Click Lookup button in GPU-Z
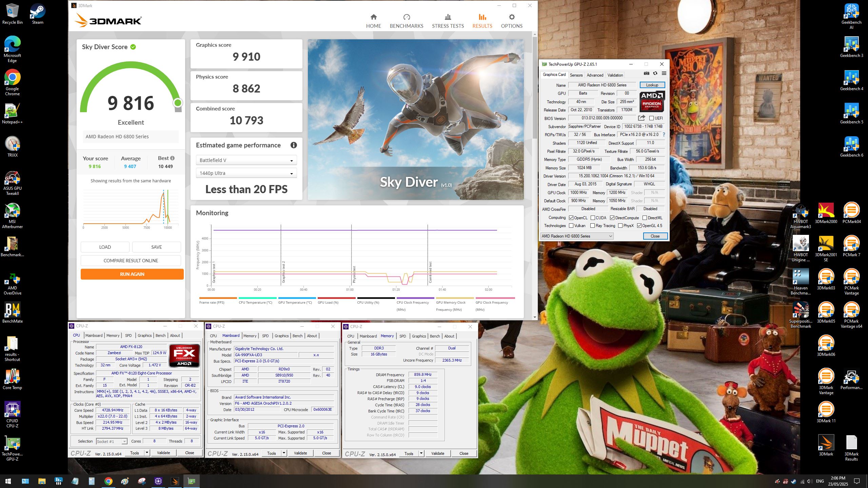The width and height of the screenshot is (868, 488). tap(652, 85)
